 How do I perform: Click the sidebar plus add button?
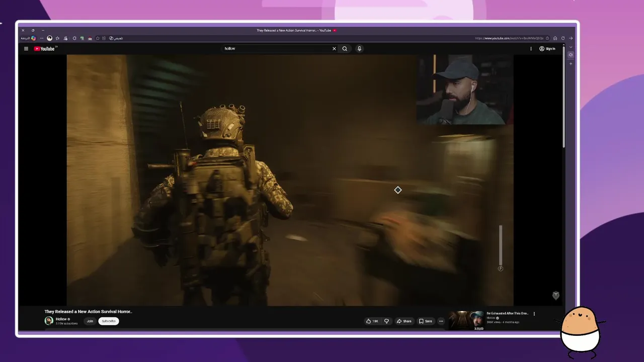click(571, 63)
